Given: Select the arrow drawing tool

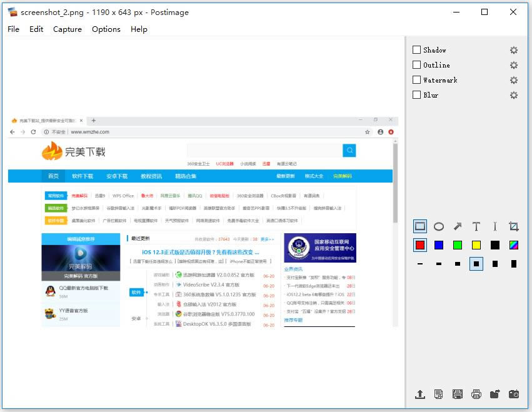Looking at the screenshot, I should point(458,226).
